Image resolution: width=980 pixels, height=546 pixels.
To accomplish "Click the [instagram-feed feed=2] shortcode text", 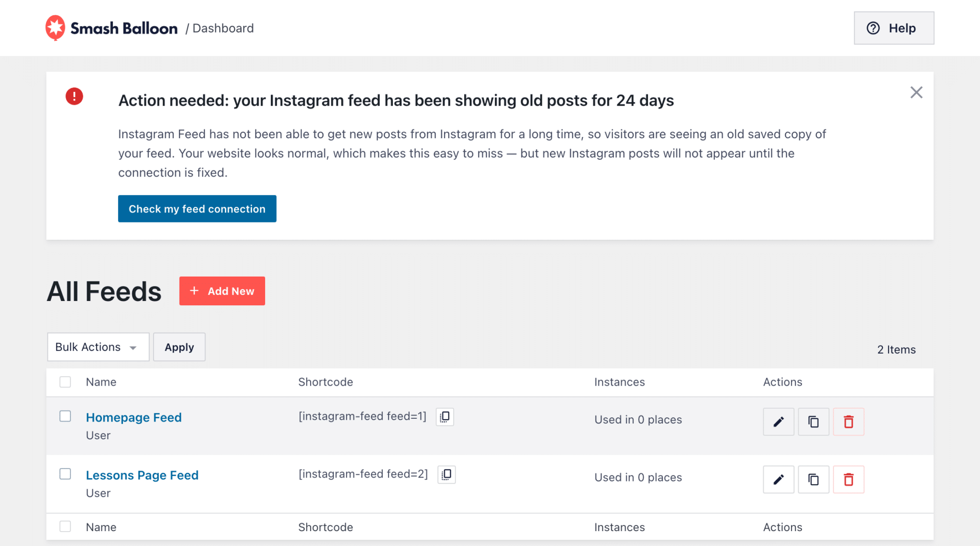I will [x=363, y=474].
